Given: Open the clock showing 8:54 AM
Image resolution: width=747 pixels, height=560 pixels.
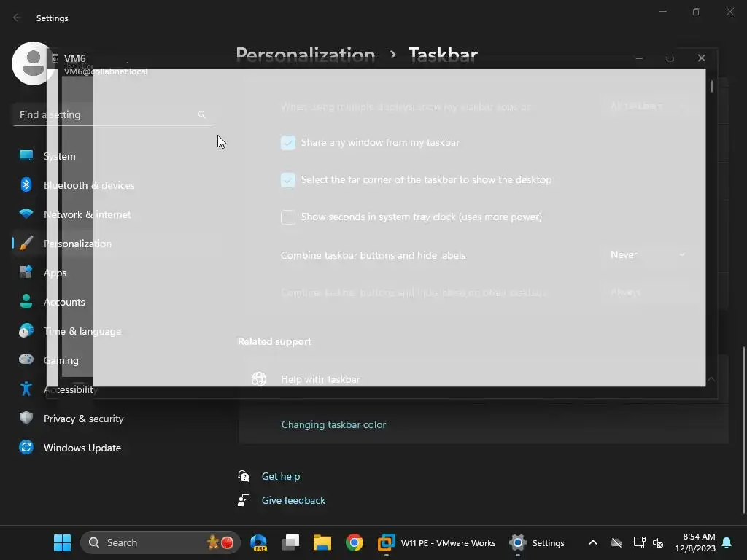Looking at the screenshot, I should (695, 542).
